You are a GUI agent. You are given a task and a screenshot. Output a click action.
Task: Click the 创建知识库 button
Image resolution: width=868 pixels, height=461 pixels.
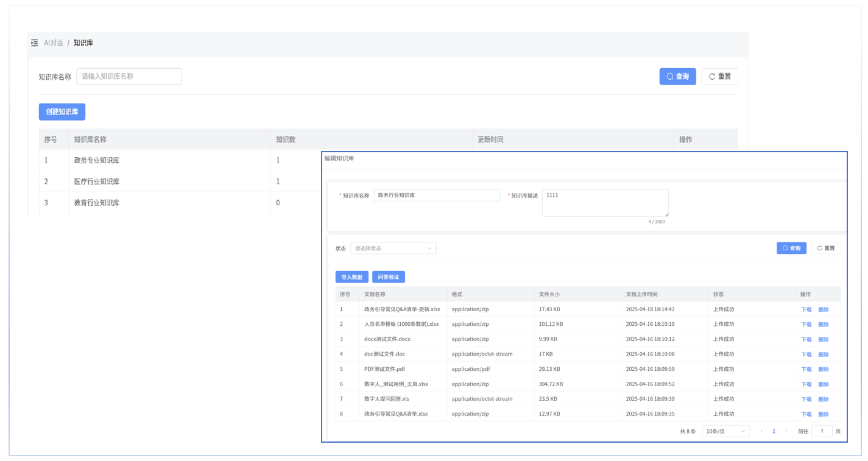coord(62,112)
